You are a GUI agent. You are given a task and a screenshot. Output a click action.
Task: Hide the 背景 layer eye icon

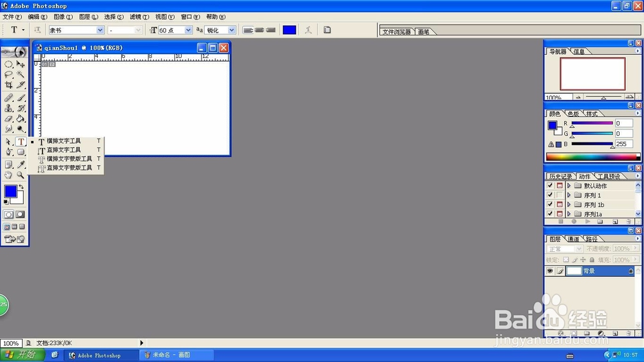(550, 271)
